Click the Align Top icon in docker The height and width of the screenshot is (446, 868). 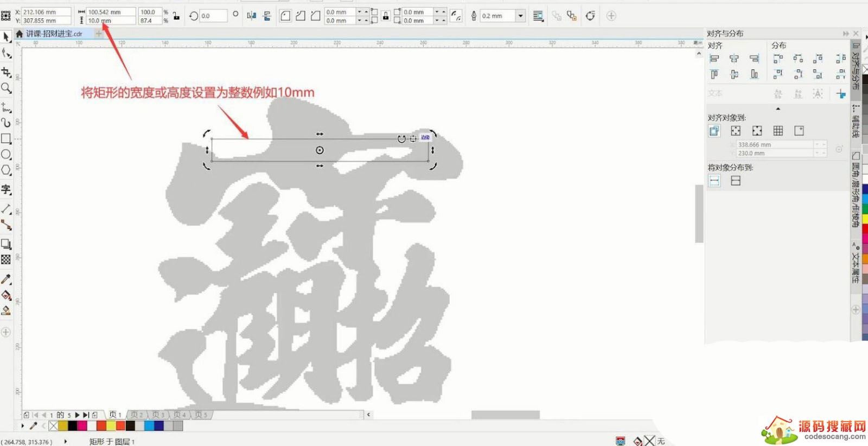pyautogui.click(x=714, y=74)
